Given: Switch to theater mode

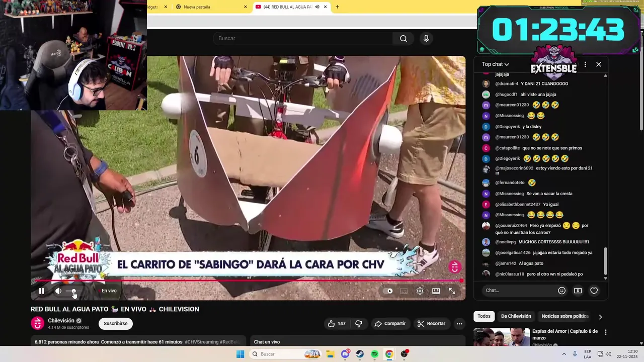Looking at the screenshot, I should 436,291.
